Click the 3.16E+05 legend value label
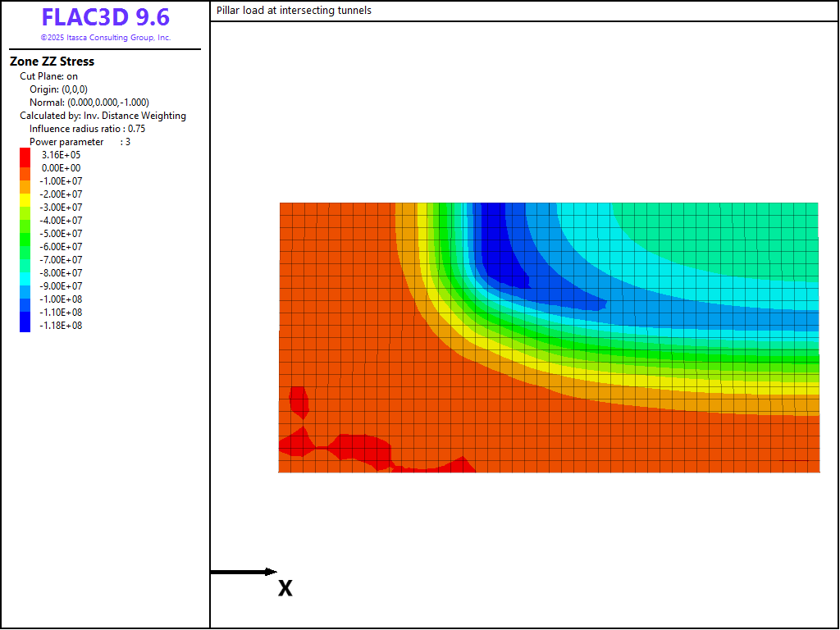 tap(62, 155)
